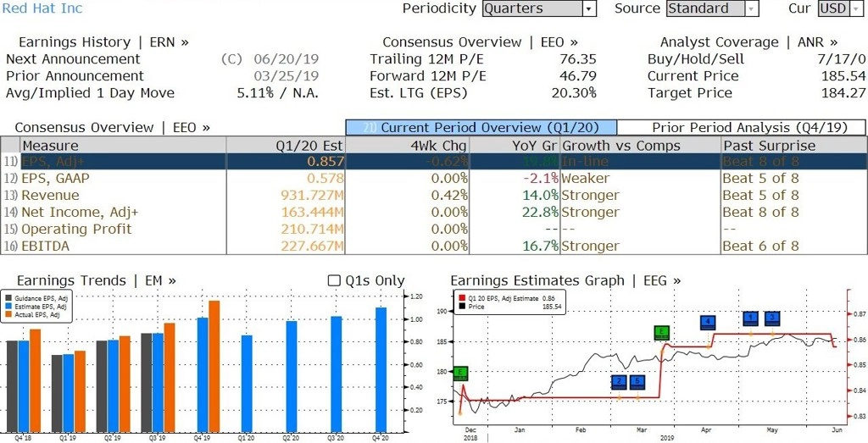Viewport: 868px width, 443px height.
Task: Click Current Price value 185.54
Action: click(843, 75)
